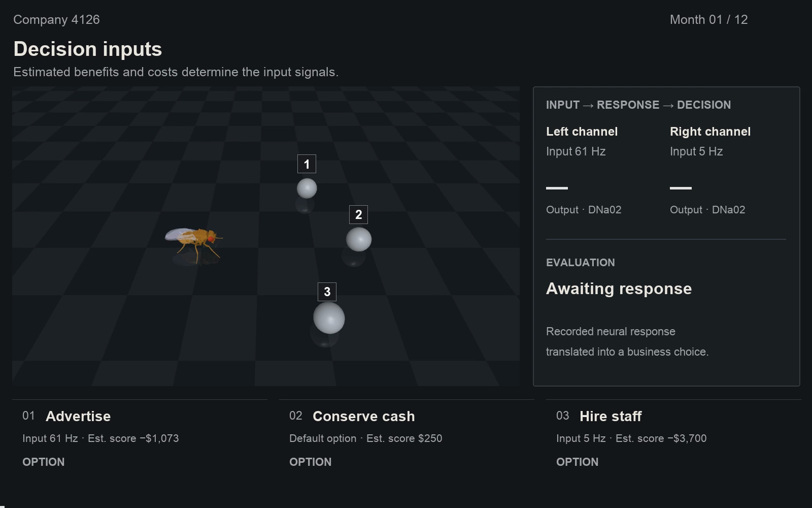Viewport: 812px width, 508px height.
Task: Click the Company 4126 label
Action: (x=56, y=20)
